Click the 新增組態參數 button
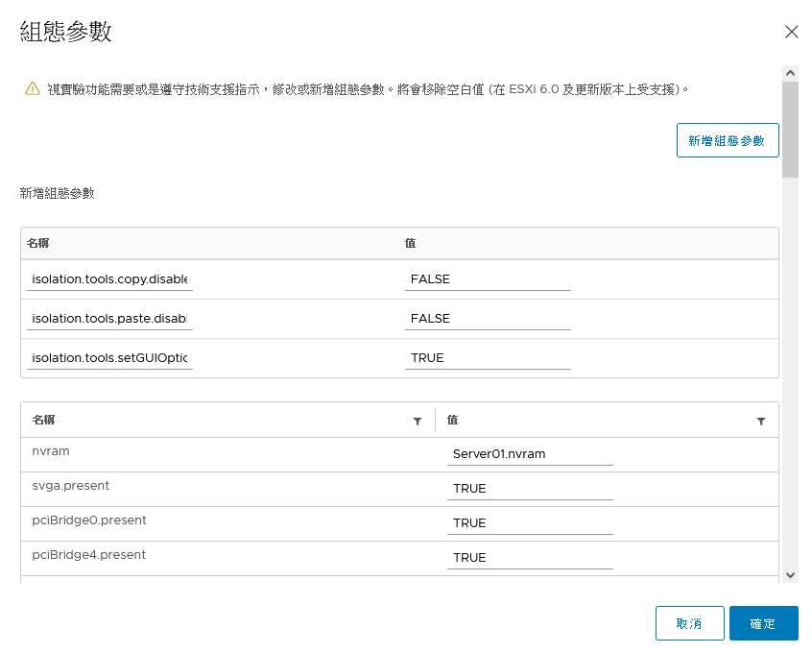 [x=728, y=140]
